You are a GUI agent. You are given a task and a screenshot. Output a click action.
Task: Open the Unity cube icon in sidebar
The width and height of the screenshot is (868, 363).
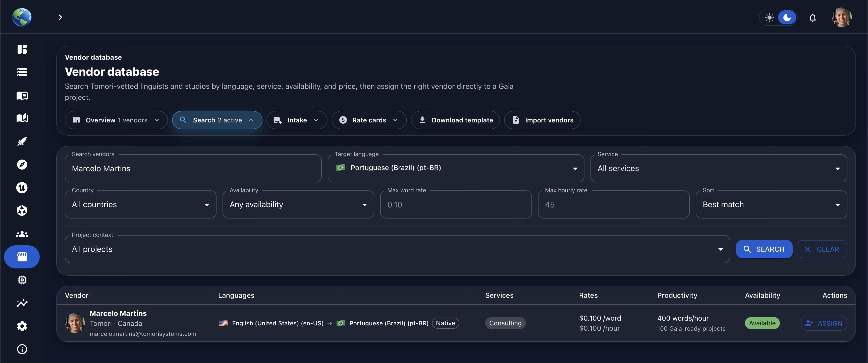22,211
